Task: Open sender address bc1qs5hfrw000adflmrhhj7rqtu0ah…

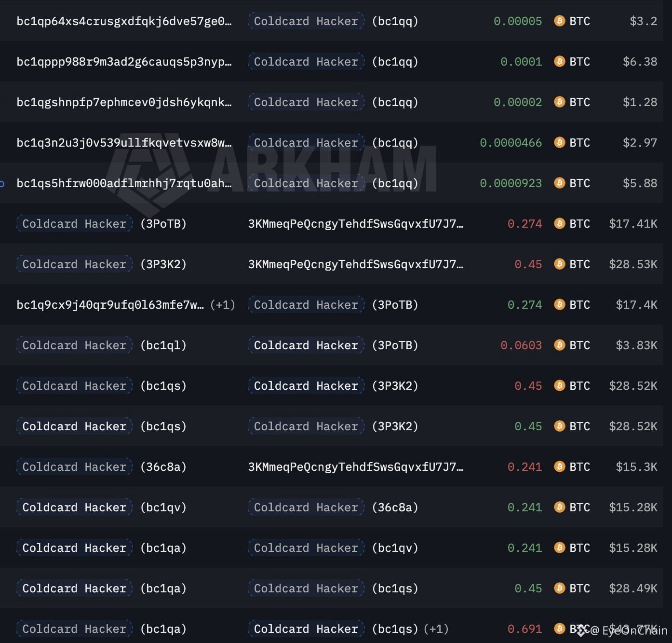Action: pos(124,183)
